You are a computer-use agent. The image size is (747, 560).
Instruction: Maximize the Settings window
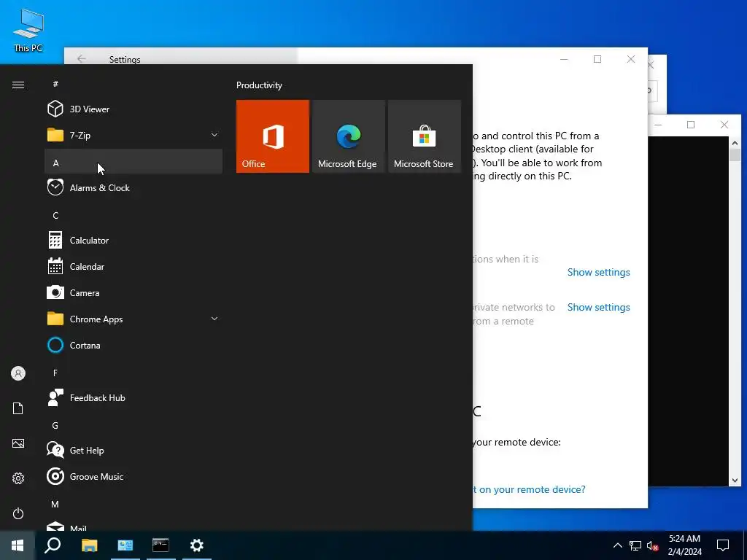click(597, 59)
